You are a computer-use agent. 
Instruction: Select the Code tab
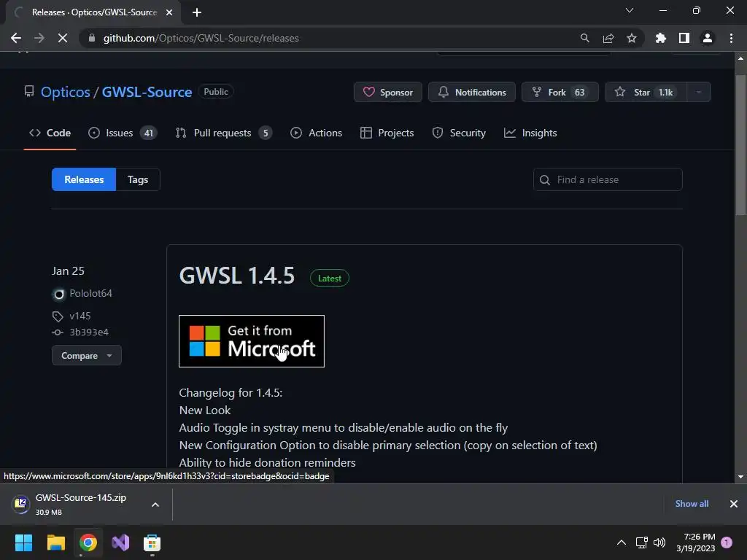tap(50, 133)
